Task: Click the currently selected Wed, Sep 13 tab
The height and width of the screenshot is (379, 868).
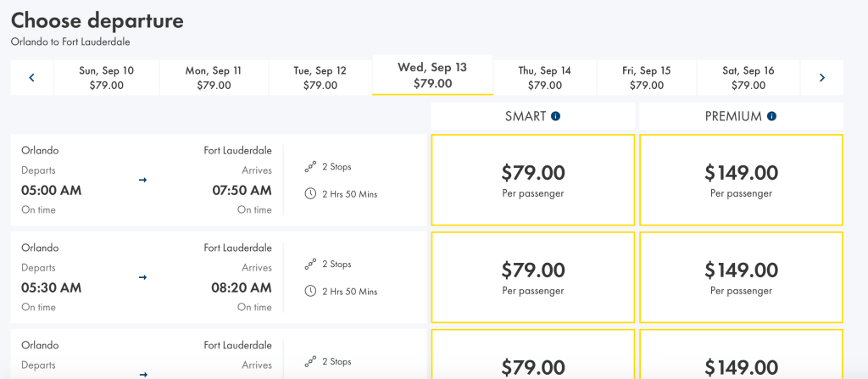Action: pos(432,75)
